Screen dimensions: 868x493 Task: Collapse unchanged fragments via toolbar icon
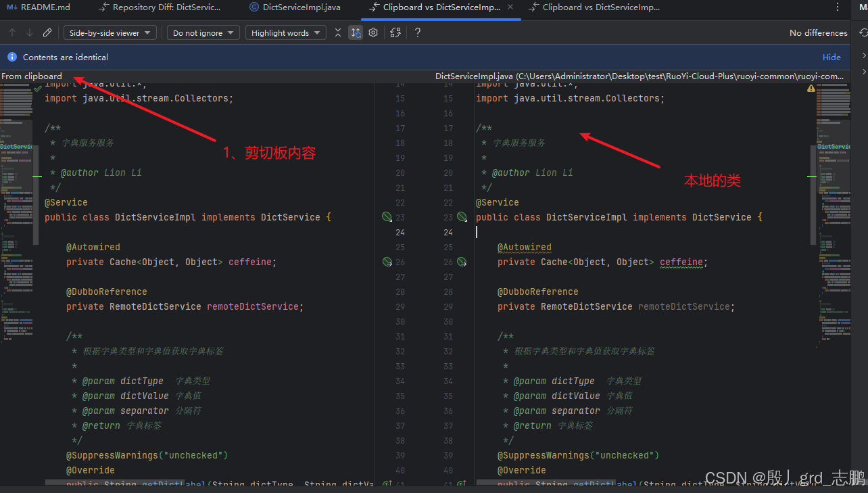pos(338,32)
